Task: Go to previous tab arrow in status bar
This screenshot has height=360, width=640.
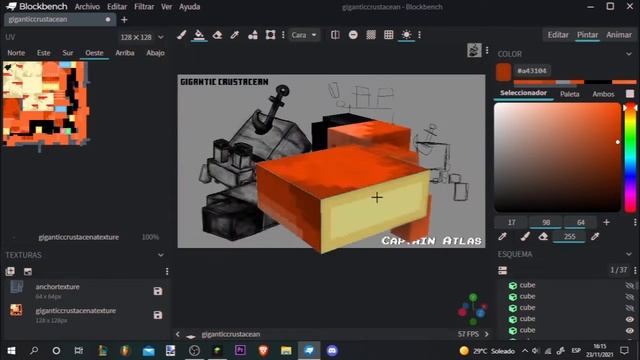Action: (x=178, y=334)
